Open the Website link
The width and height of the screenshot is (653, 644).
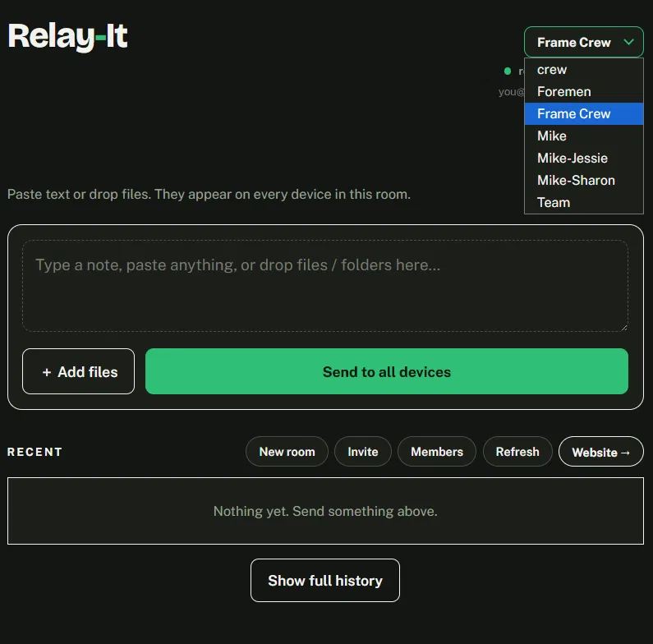pyautogui.click(x=601, y=452)
